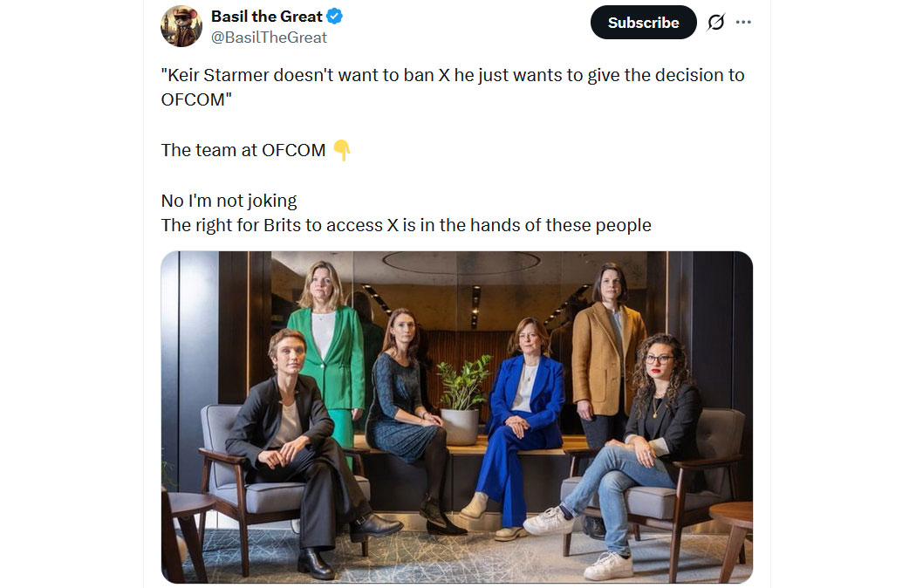This screenshot has height=588, width=916.
Task: Click the sentence about Brits accessing X
Action: click(x=406, y=225)
